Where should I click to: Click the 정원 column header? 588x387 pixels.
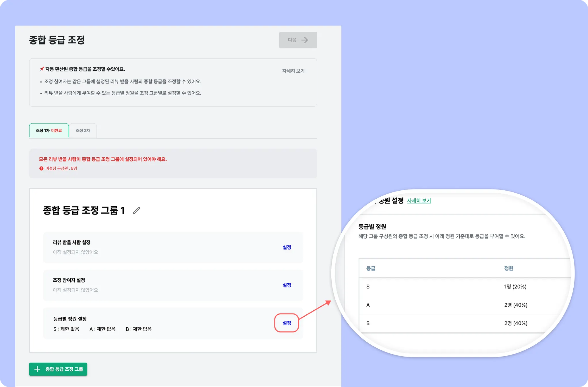[x=508, y=268]
